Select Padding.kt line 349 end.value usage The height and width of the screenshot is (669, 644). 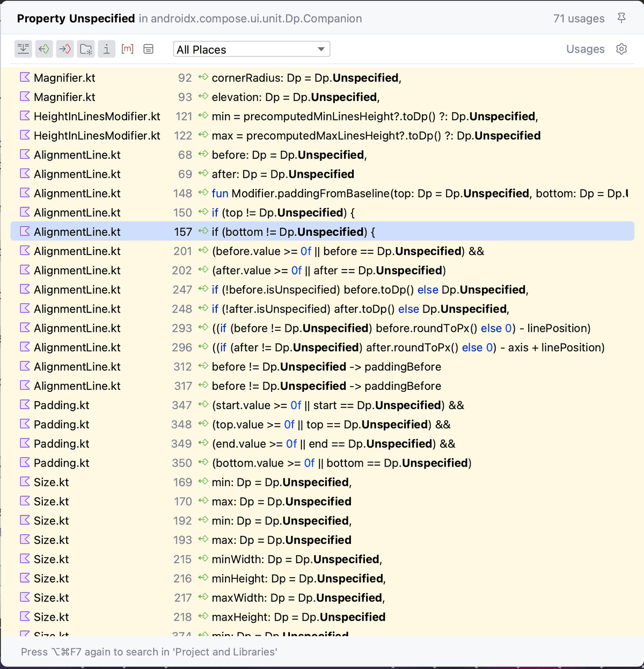tap(322, 444)
